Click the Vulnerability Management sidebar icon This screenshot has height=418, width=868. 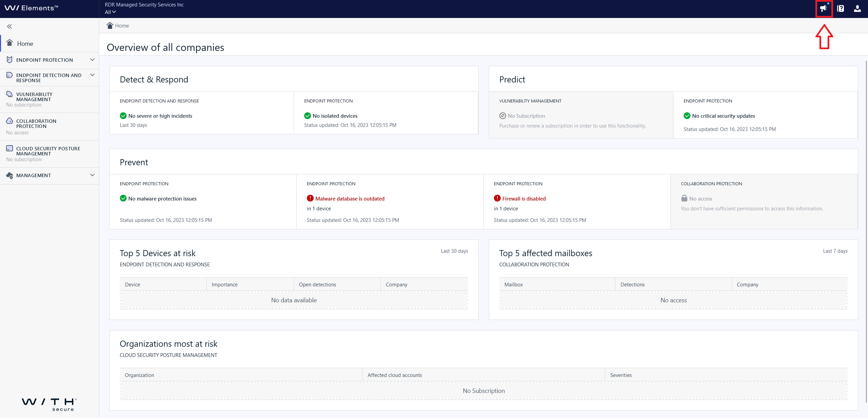coord(10,94)
